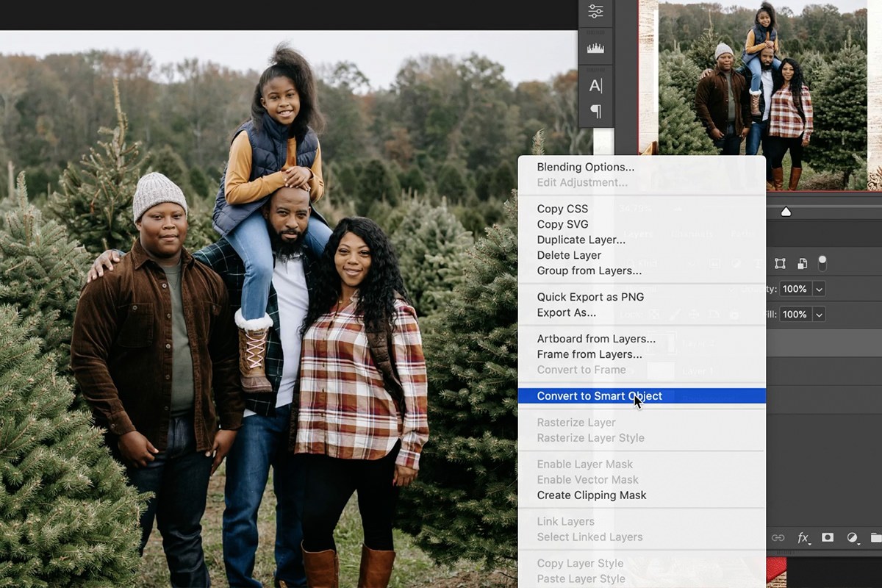
Task: Open the Properties panel sliders icon
Action: pos(595,11)
